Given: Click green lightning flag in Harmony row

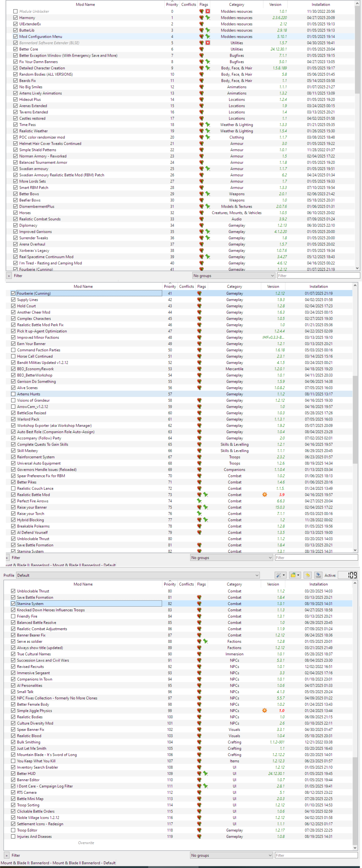Looking at the screenshot, I should coord(208,18).
